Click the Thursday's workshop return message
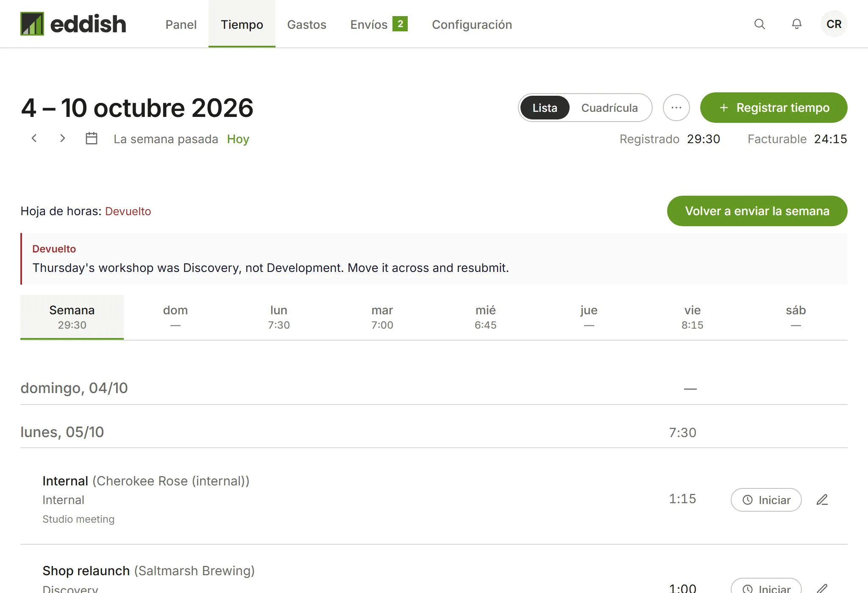The height and width of the screenshot is (593, 868). (271, 268)
